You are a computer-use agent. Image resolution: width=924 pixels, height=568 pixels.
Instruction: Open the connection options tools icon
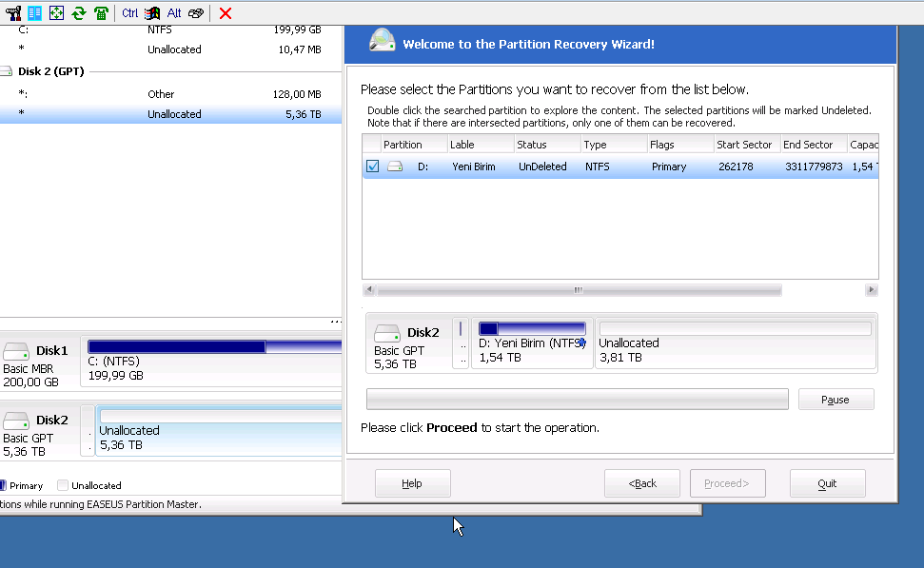pos(13,12)
